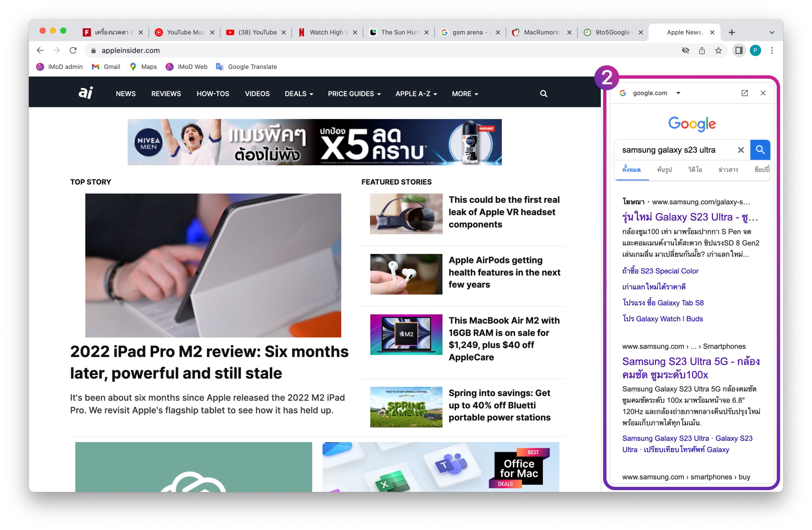Open side panel page in new tab

click(744, 93)
